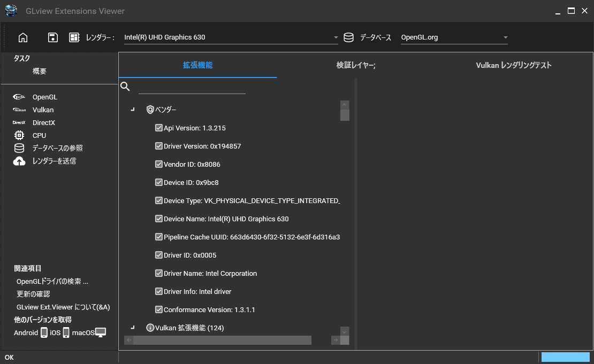
Task: Select CPU in the sidebar
Action: click(40, 135)
